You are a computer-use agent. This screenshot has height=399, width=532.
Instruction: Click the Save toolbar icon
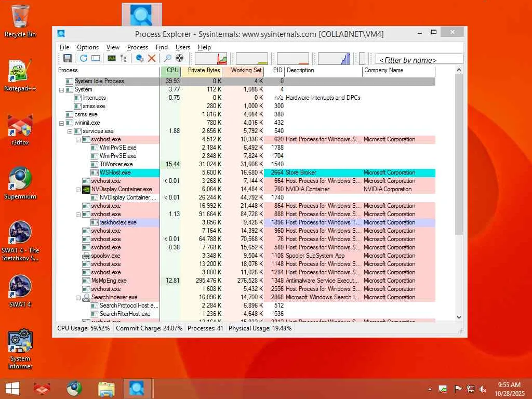tap(67, 58)
